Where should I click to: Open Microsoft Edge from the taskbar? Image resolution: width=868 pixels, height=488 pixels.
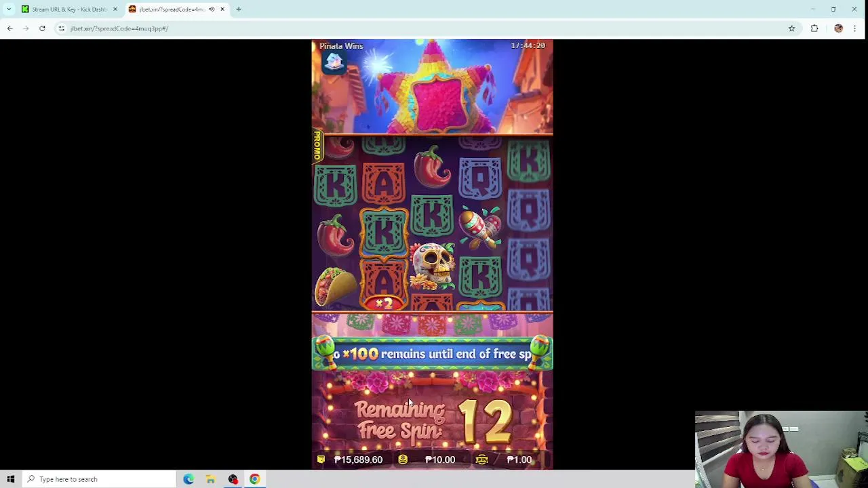(189, 479)
